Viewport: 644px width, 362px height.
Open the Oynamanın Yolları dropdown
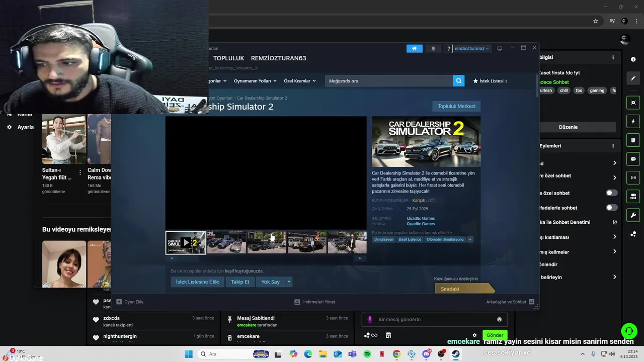pyautogui.click(x=255, y=81)
